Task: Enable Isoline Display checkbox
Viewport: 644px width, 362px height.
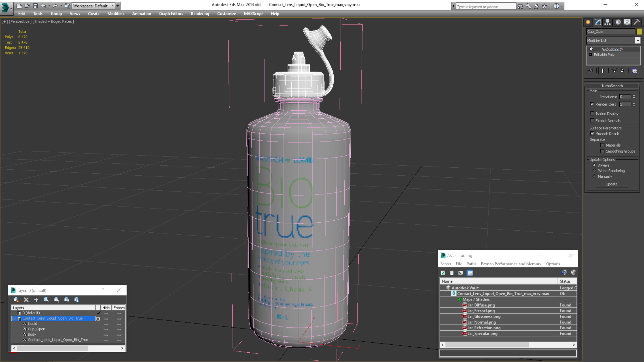Action: pos(592,114)
